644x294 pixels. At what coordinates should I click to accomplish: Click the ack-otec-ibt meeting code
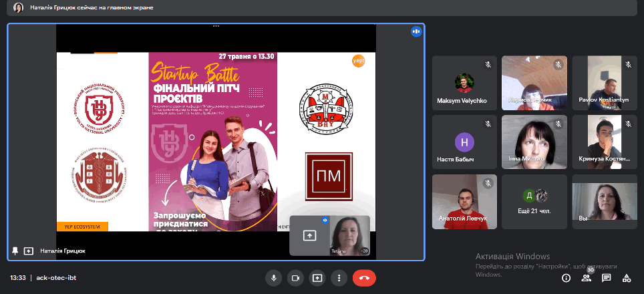tap(56, 278)
